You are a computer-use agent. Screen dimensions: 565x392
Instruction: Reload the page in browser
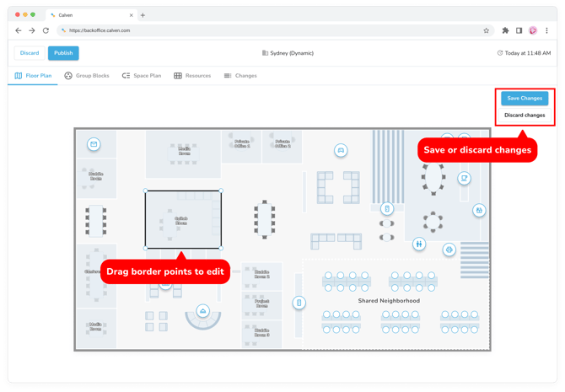point(46,30)
